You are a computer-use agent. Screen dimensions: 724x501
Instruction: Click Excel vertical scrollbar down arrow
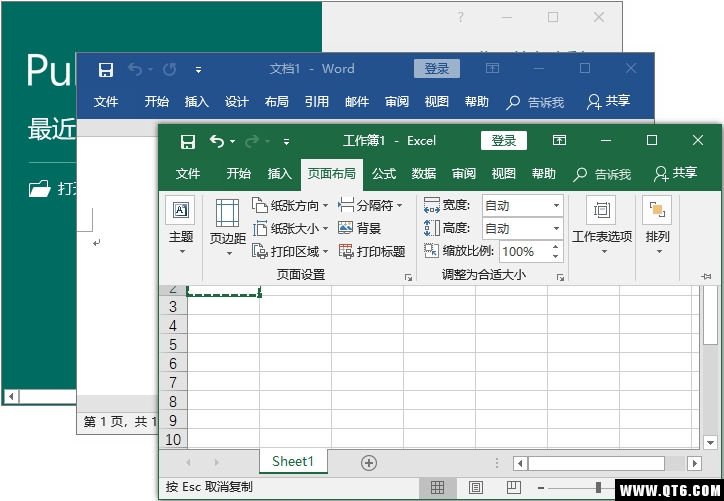pyautogui.click(x=711, y=442)
